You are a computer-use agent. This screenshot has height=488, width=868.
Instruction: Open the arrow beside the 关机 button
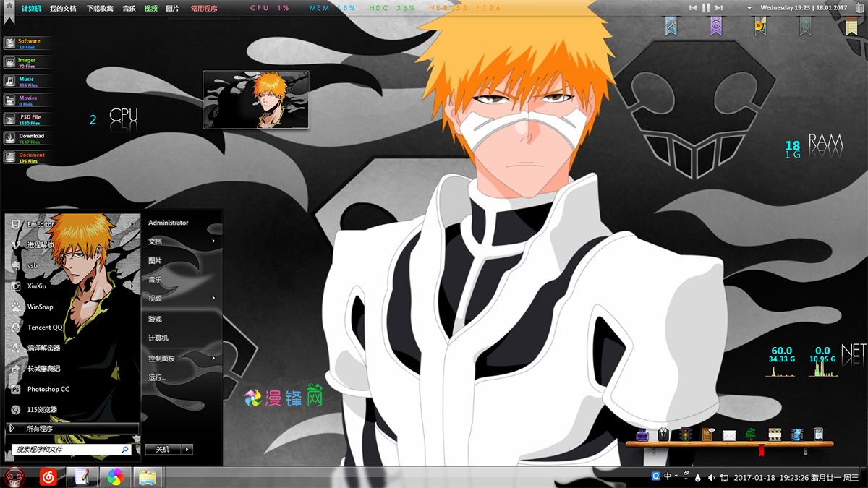pyautogui.click(x=187, y=449)
